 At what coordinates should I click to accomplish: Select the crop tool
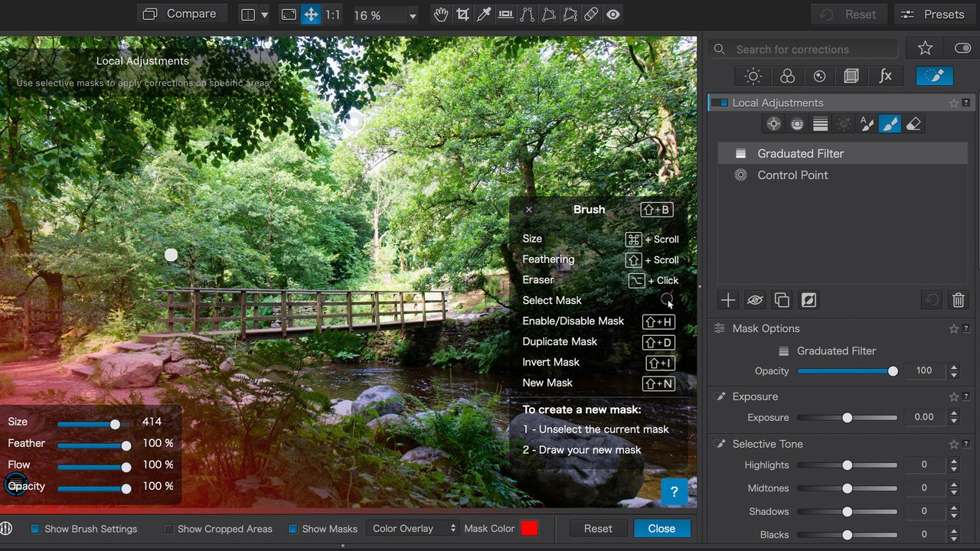(x=462, y=15)
